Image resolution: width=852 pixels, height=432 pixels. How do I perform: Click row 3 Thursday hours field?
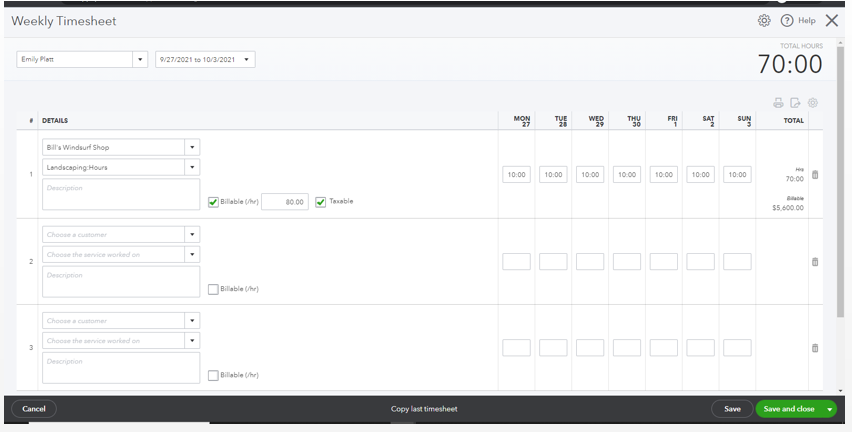coord(627,348)
